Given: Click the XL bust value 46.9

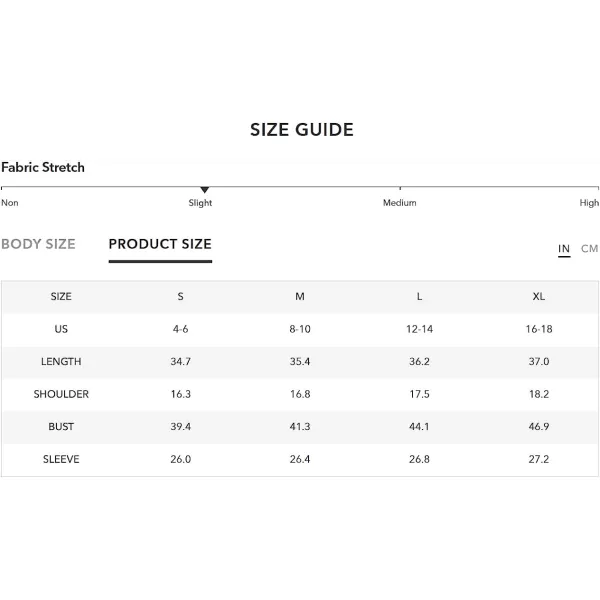Looking at the screenshot, I should click(539, 427).
